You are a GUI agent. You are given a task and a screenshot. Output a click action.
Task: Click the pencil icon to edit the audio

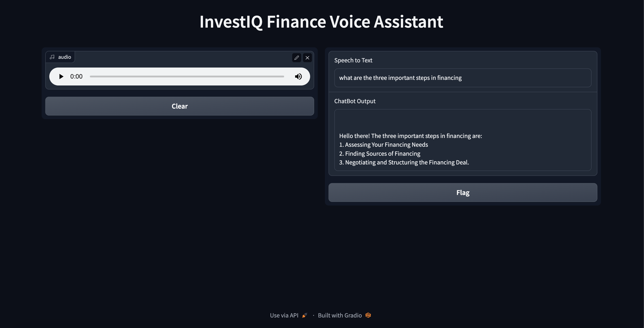coord(296,58)
